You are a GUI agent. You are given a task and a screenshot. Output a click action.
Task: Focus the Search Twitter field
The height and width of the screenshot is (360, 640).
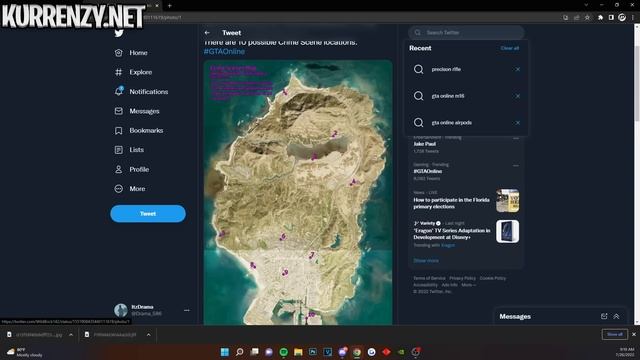click(466, 32)
